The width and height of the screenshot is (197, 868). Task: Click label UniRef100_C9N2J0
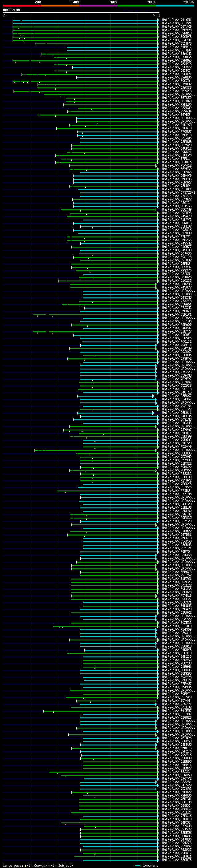176,751
